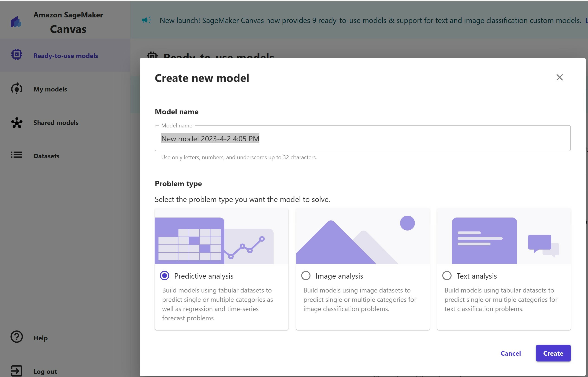
Task: Click the announcement megaphone icon
Action: click(147, 20)
